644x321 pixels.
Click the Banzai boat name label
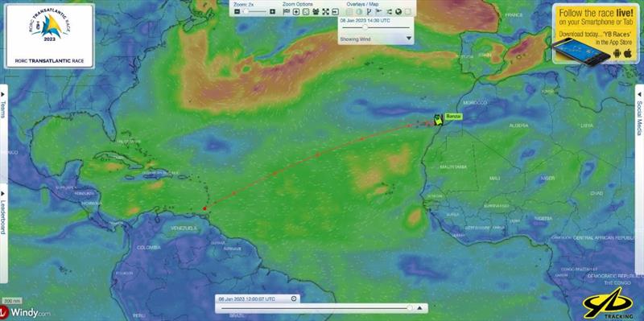453,117
